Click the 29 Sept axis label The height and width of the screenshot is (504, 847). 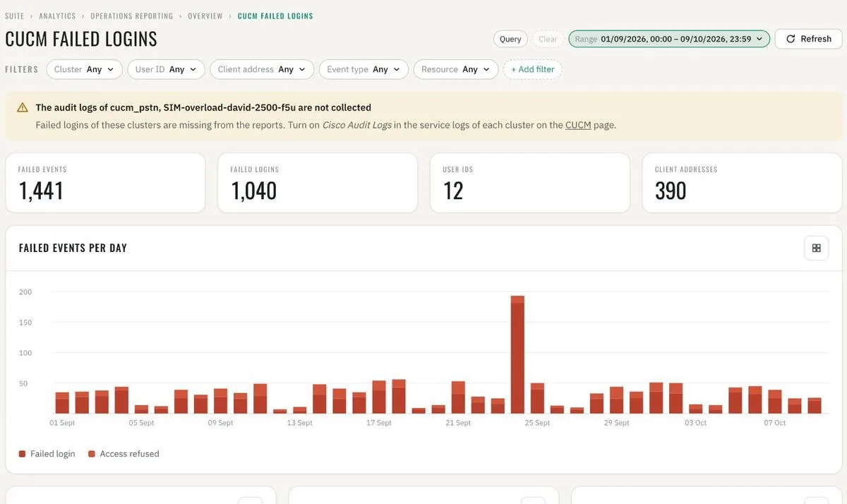click(616, 423)
